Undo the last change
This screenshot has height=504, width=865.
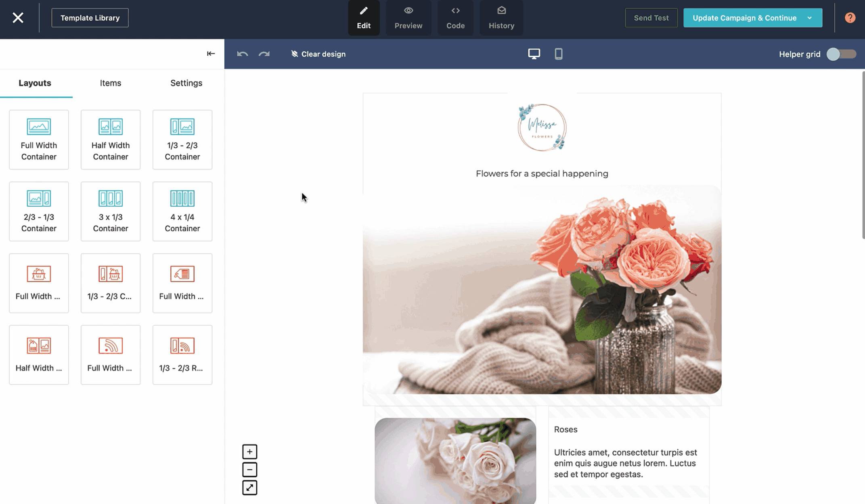(x=242, y=54)
